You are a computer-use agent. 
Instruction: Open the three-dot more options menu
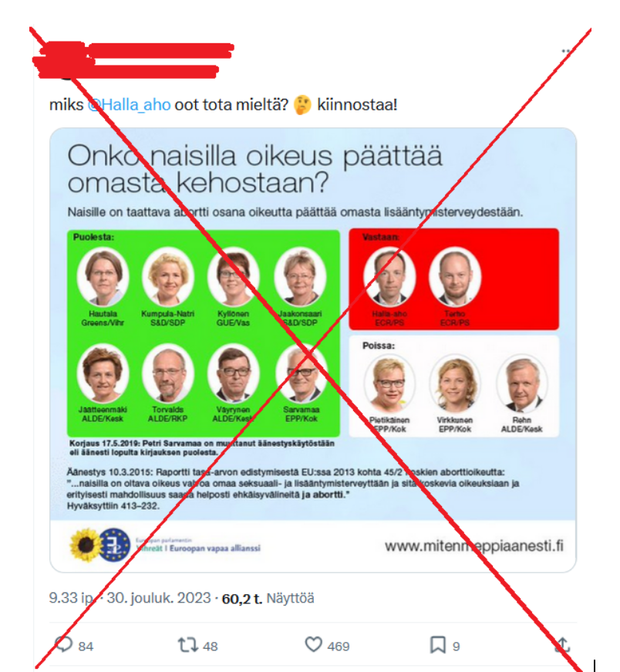[566, 52]
